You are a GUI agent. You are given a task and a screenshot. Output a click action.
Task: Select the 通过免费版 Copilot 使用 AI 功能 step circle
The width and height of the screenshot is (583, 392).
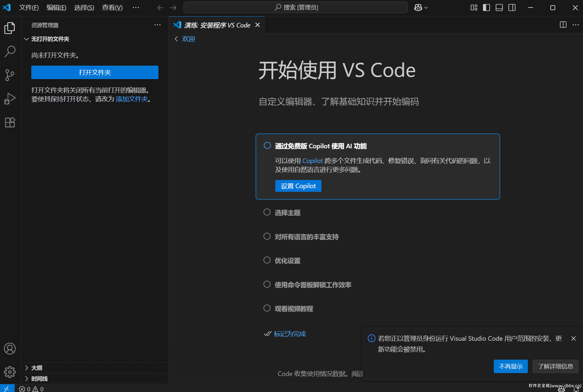pyautogui.click(x=267, y=145)
